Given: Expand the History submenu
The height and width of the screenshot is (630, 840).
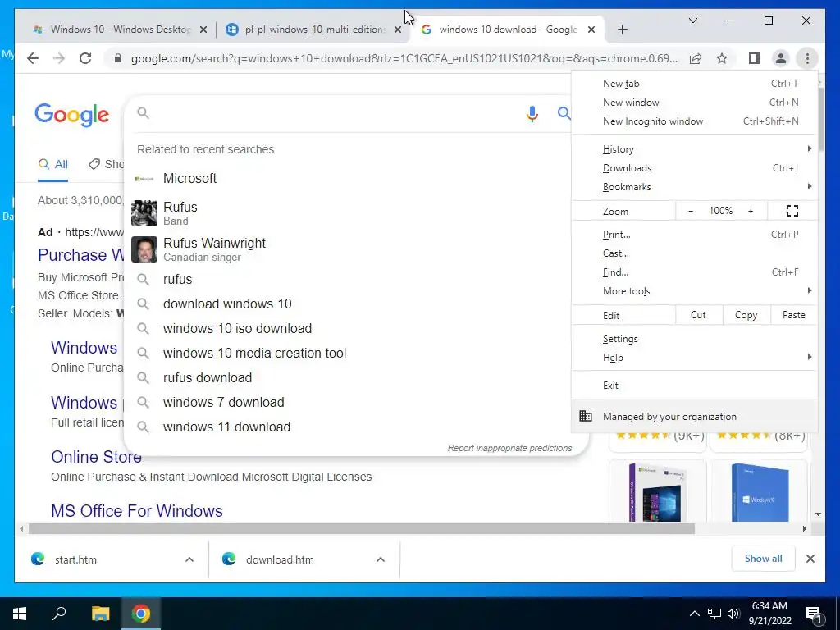Looking at the screenshot, I should click(x=694, y=149).
